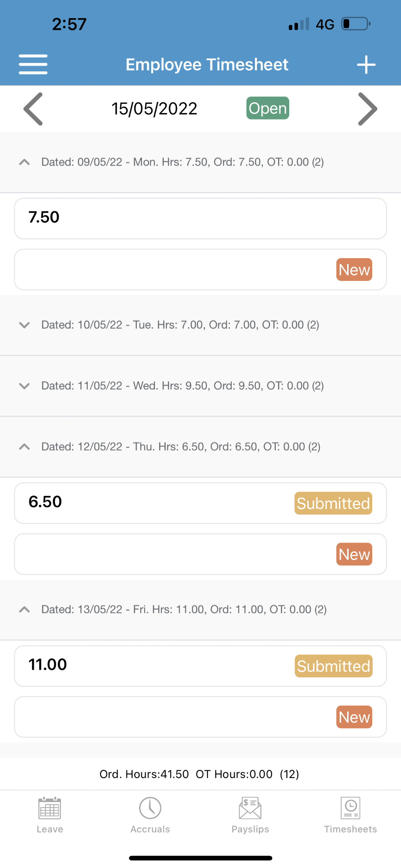The width and height of the screenshot is (401, 868).
Task: Tap the plus icon to add timesheet
Action: [366, 65]
